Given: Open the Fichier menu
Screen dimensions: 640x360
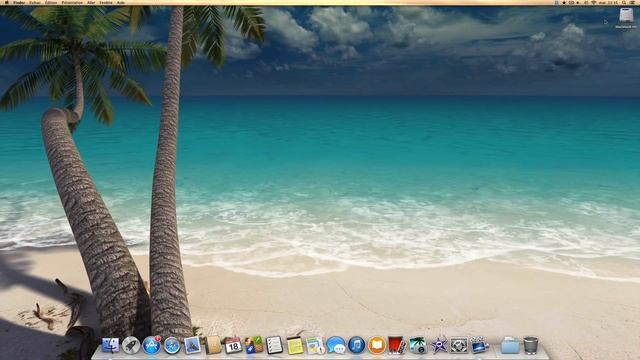Looking at the screenshot, I should 35,2.
